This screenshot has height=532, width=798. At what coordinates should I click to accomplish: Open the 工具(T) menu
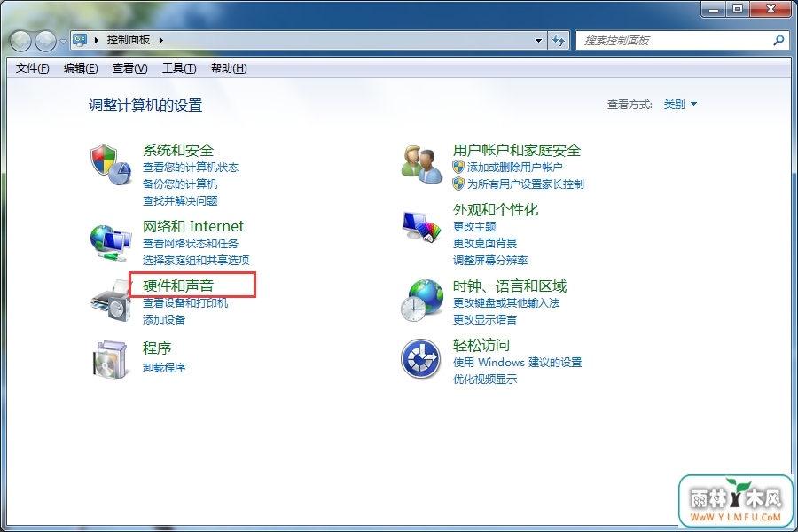[179, 68]
